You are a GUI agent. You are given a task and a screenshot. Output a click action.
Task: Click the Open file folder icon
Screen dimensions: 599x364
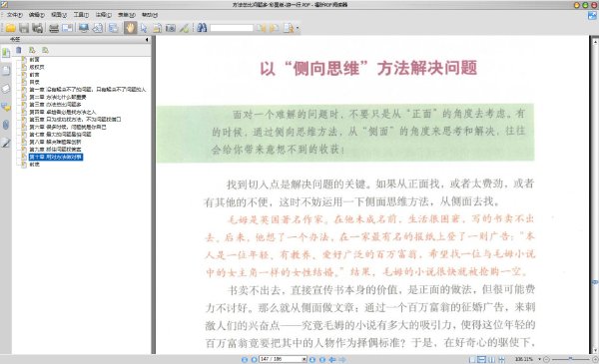tap(11, 28)
